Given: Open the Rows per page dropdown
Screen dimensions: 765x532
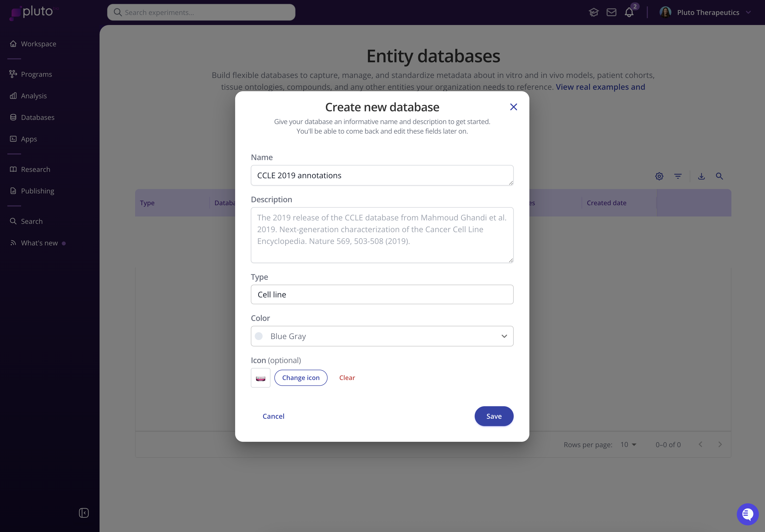Looking at the screenshot, I should point(628,445).
